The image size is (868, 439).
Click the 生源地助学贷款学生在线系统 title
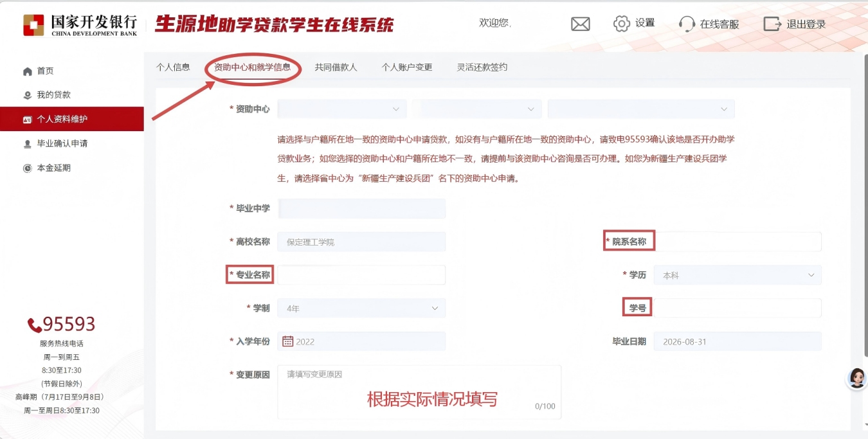pos(275,25)
